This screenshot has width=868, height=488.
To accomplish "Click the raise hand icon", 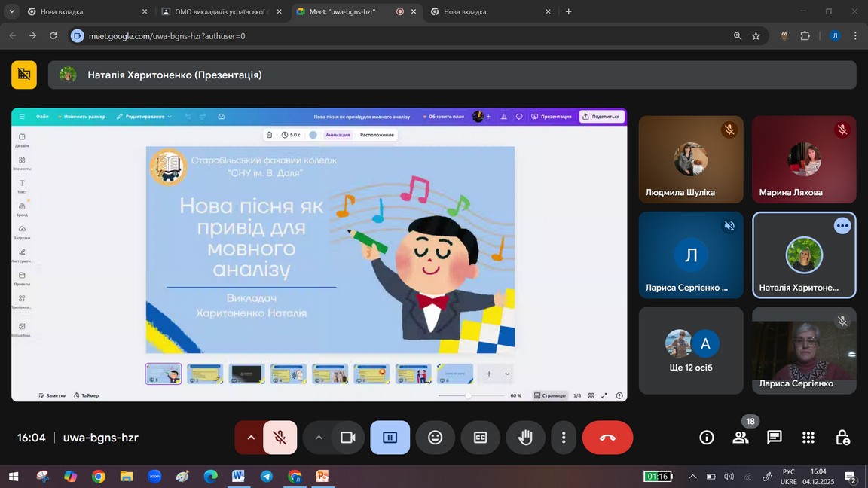I will 525,438.
